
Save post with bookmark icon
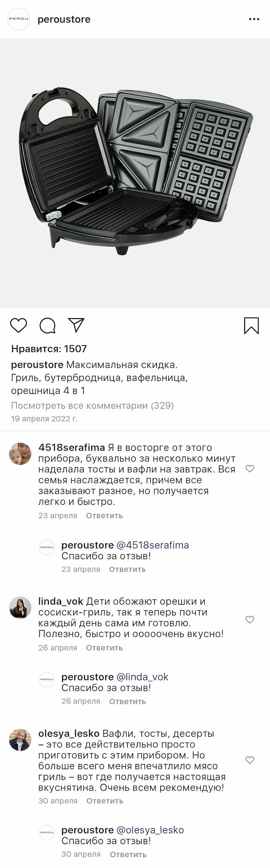[x=251, y=326]
